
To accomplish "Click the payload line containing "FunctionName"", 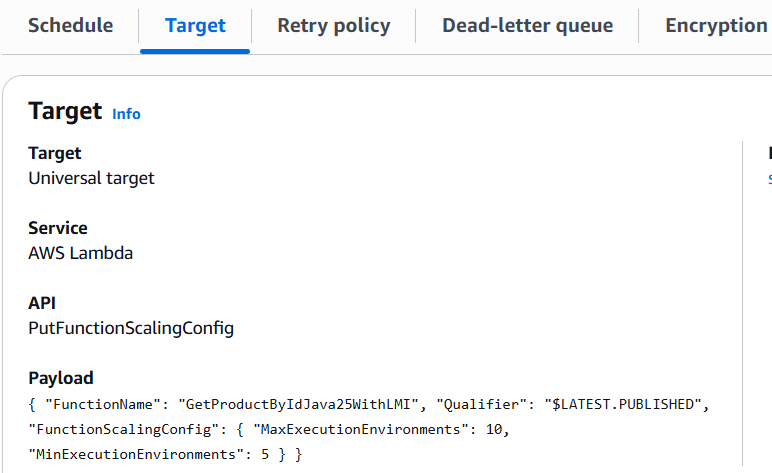I will (369, 405).
